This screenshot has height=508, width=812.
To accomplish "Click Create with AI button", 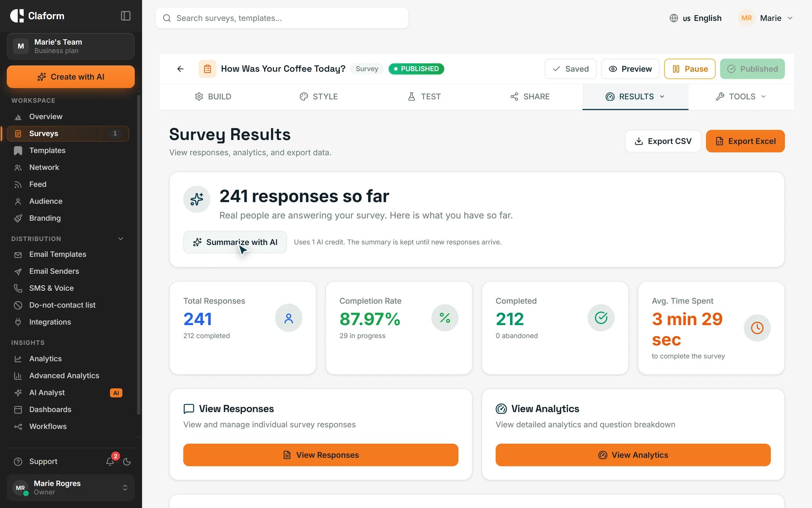I will 71,77.
